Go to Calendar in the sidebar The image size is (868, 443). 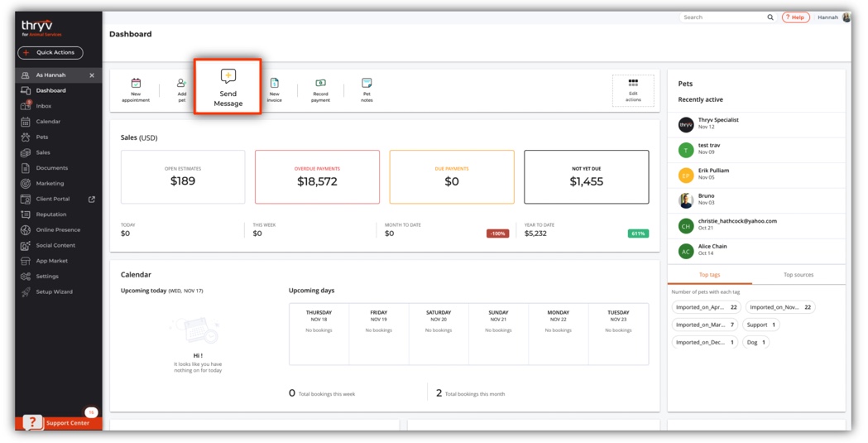pyautogui.click(x=48, y=121)
